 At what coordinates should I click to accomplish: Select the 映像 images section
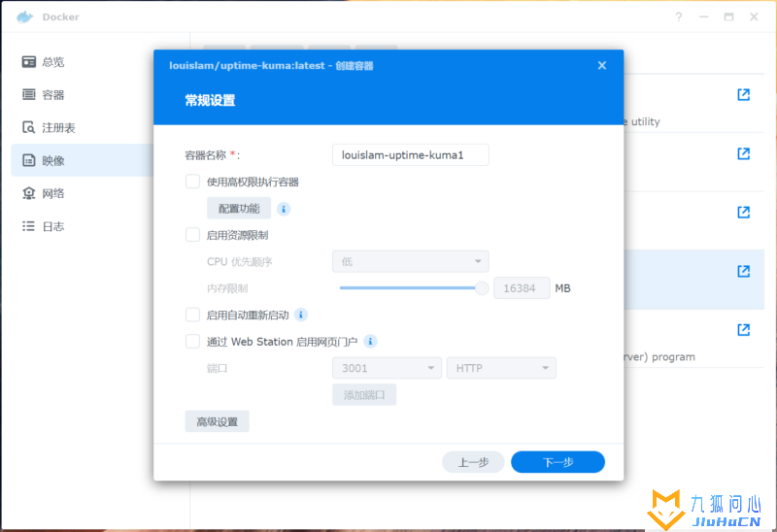tap(82, 160)
